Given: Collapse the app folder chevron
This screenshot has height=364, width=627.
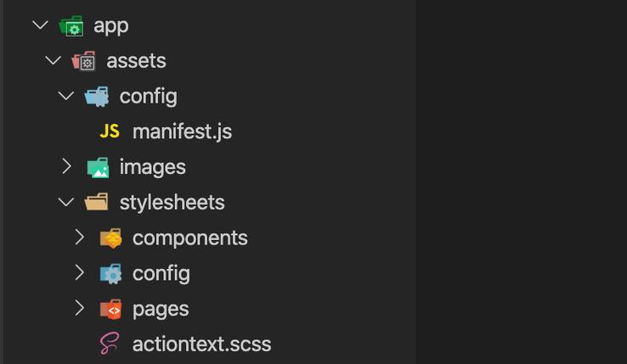Looking at the screenshot, I should tap(40, 25).
